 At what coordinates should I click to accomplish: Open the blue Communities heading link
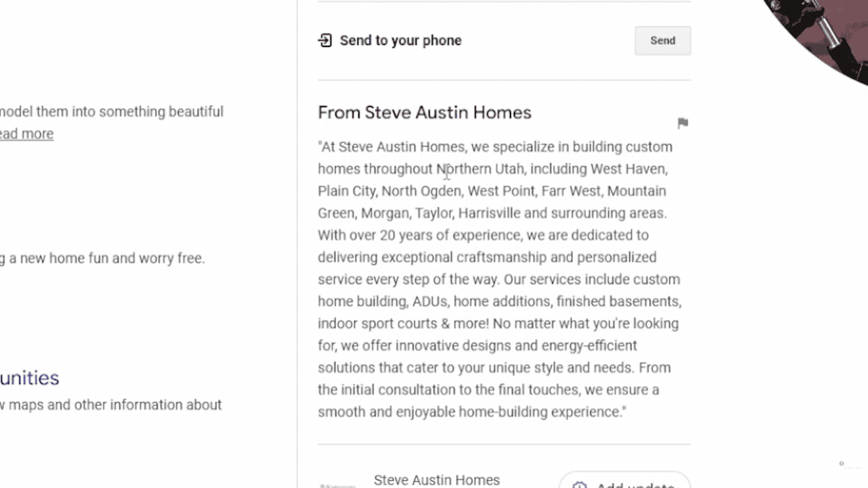30,378
